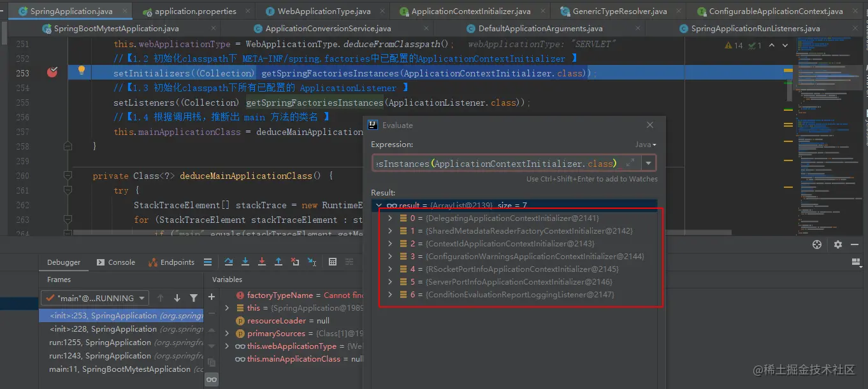Open the Java language dropdown in Evaluate
Screen dimensions: 868x389
click(646, 145)
